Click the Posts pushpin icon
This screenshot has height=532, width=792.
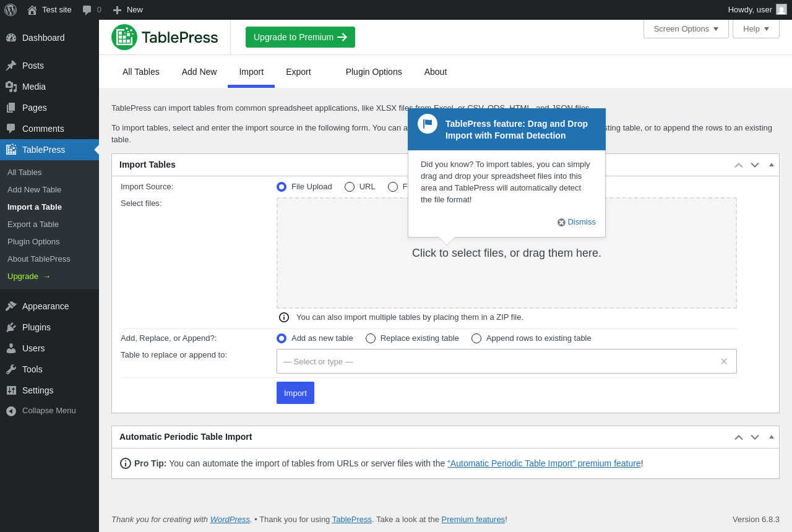pyautogui.click(x=11, y=66)
